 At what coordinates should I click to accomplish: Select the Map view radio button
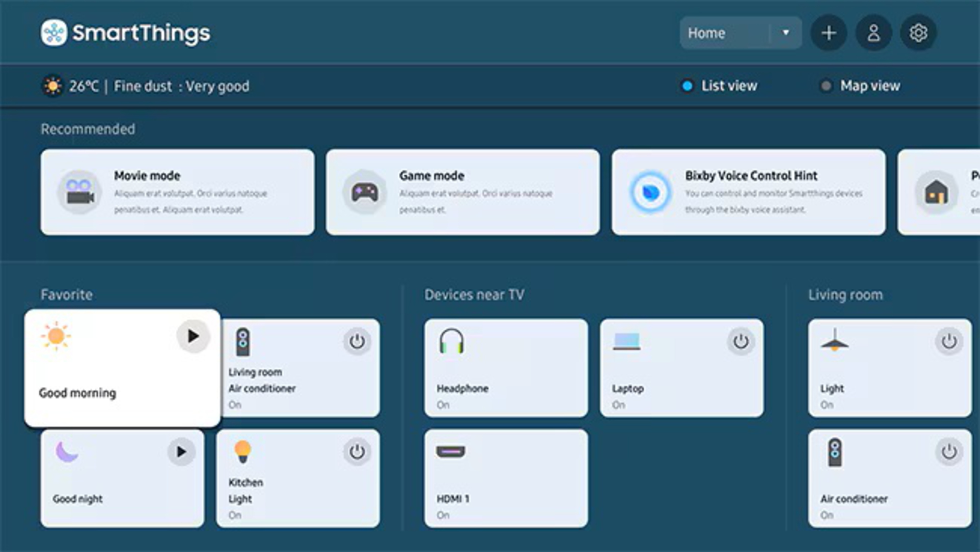point(826,86)
